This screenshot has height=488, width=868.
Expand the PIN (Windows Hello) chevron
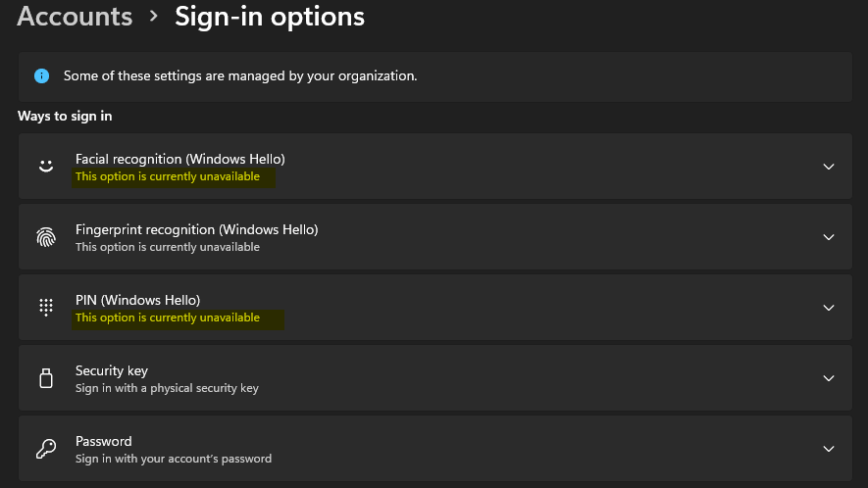click(829, 308)
